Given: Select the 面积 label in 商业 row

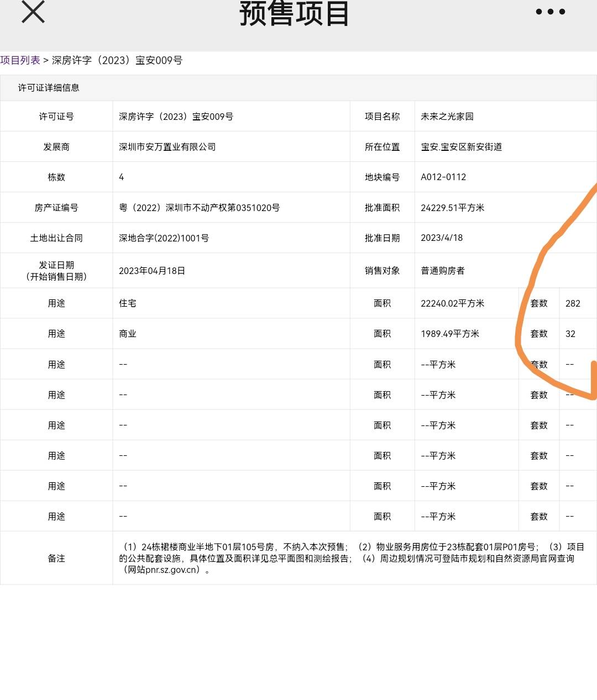Looking at the screenshot, I should point(382,334).
